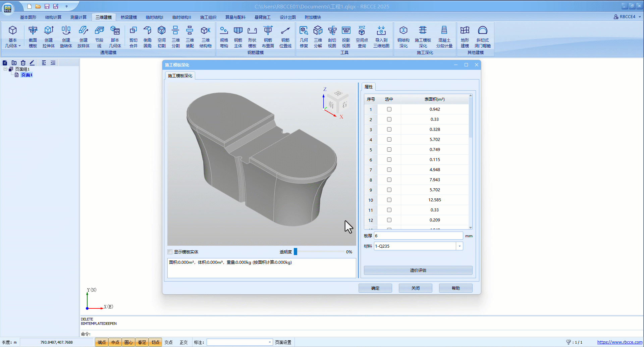Screen dimensions: 644x347
Task: Tick the checkbox for row 10
Action: click(389, 200)
